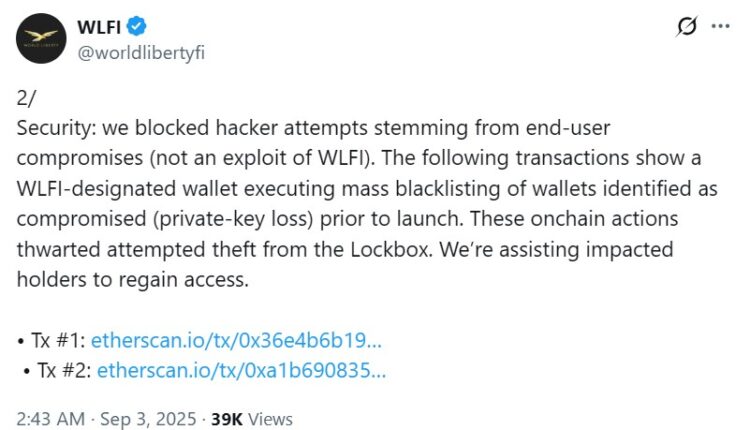The width and height of the screenshot is (750, 430).
Task: Click the WLFI profile avatar
Action: point(39,38)
